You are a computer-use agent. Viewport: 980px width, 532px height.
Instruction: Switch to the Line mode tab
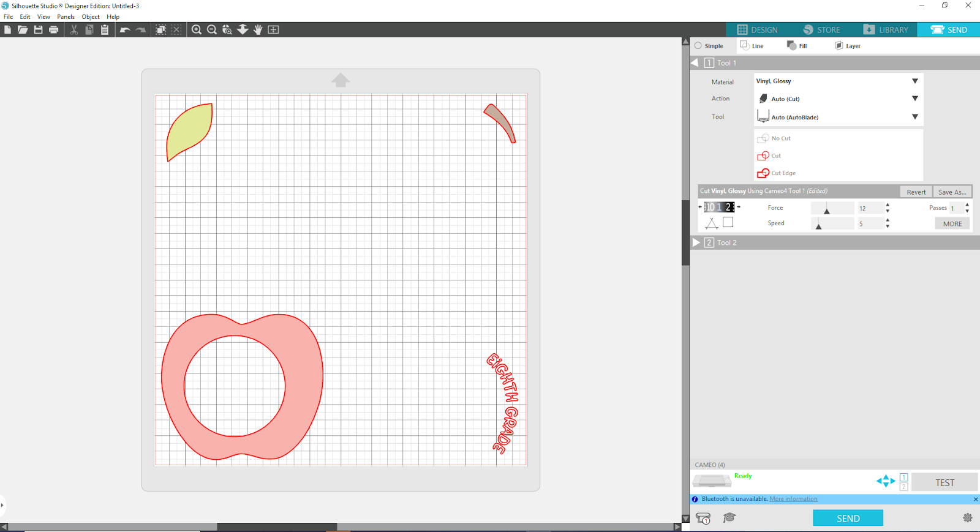point(752,46)
